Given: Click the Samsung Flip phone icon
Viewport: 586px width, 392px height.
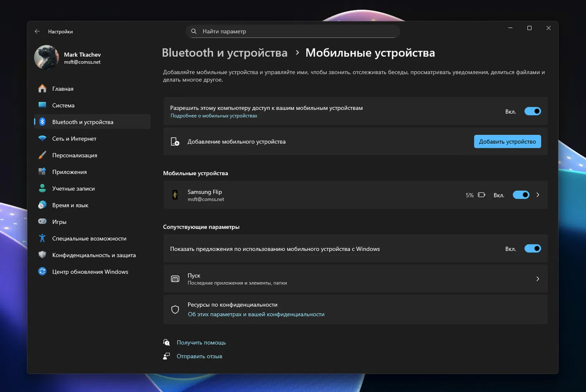Looking at the screenshot, I should pos(175,195).
